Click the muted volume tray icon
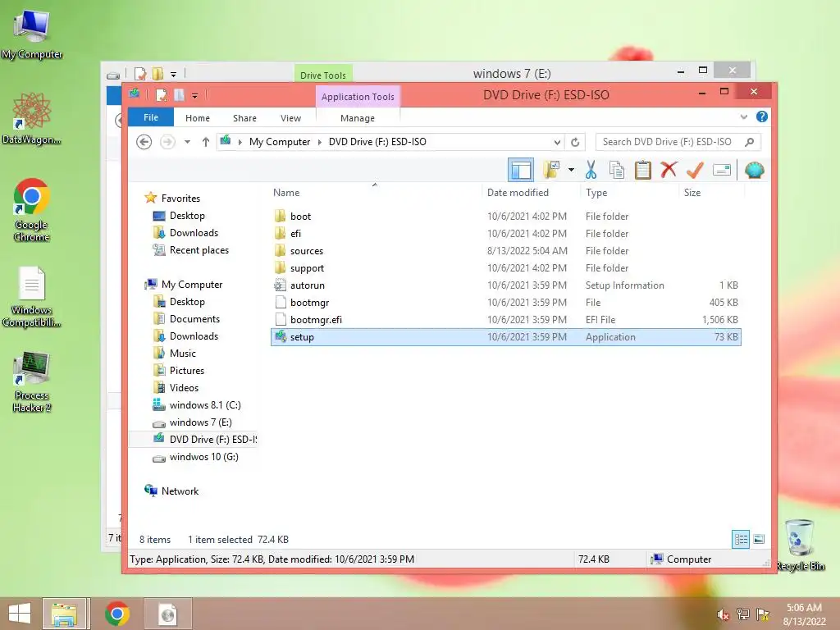The height and width of the screenshot is (630, 840). point(723,614)
